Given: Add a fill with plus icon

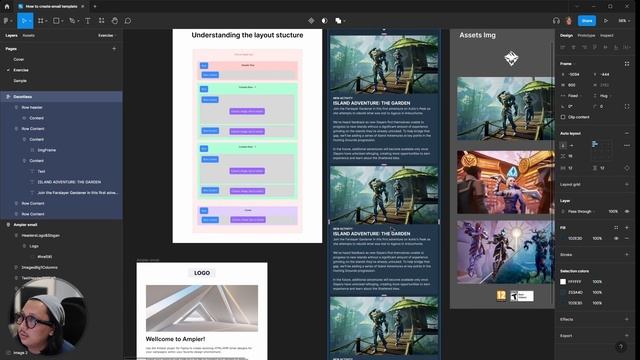Looking at the screenshot, I should point(627,228).
